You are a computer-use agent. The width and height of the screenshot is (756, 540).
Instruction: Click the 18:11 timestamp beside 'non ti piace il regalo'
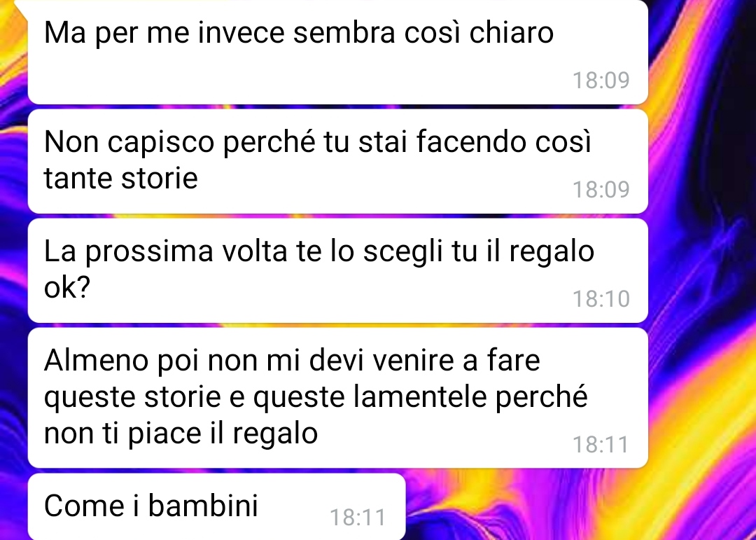(x=601, y=445)
